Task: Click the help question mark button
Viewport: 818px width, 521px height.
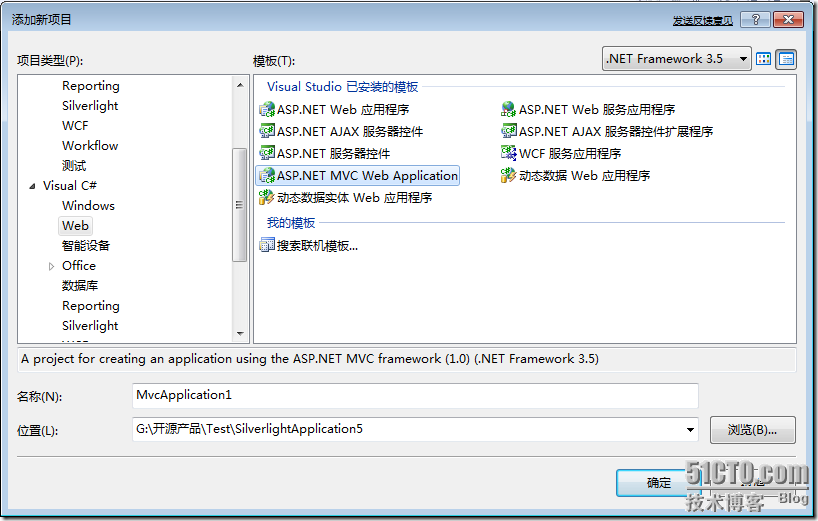Action: pos(755,19)
